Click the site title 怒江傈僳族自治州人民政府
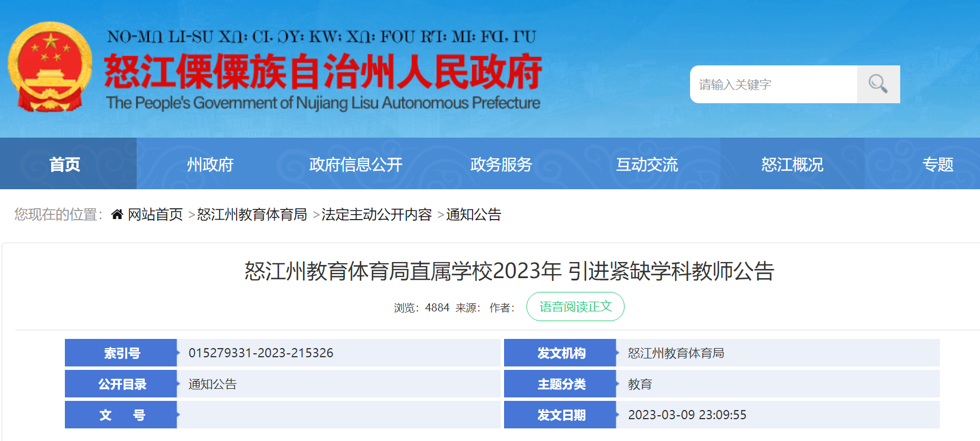The image size is (980, 441). coord(323,72)
